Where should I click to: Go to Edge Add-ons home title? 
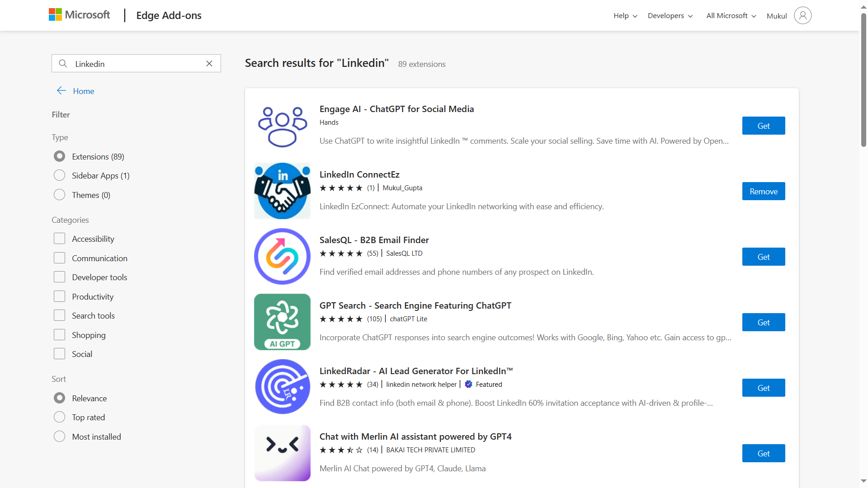coord(169,15)
